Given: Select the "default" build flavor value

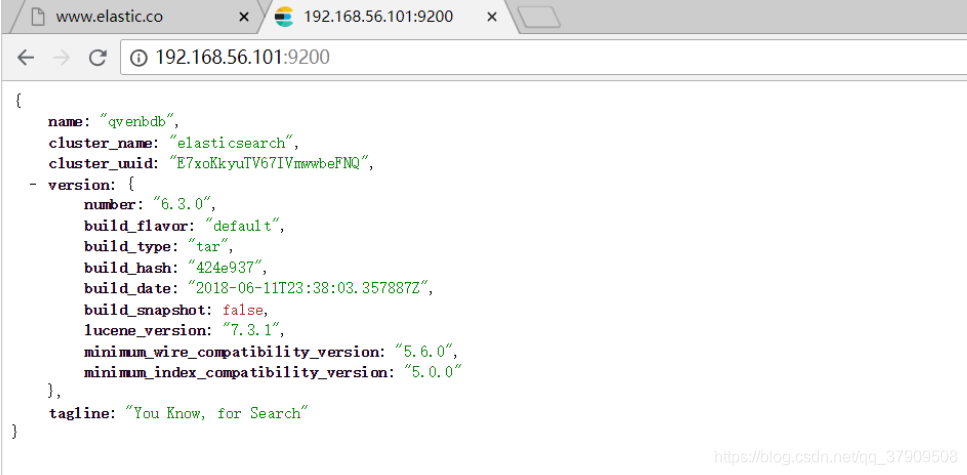Looking at the screenshot, I should coord(242,226).
